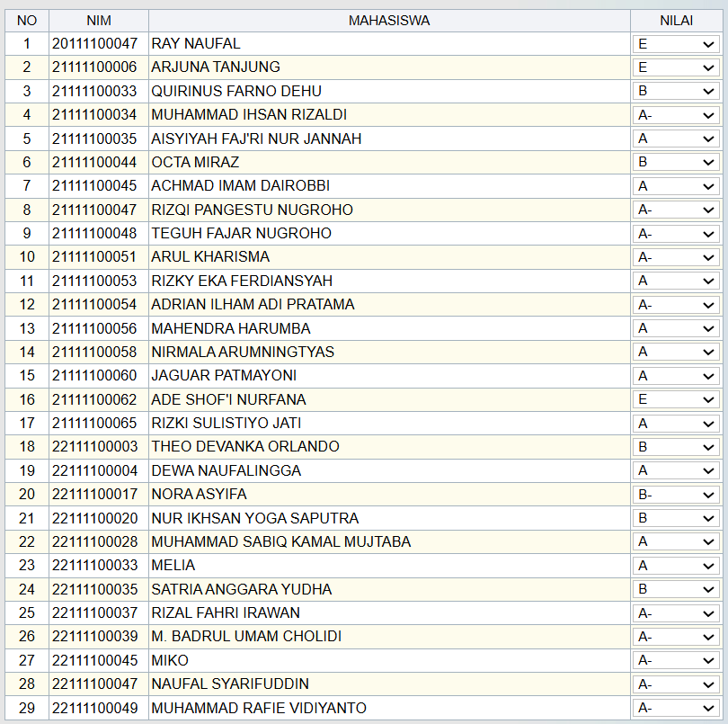Select NIM 20111100047

94,44
